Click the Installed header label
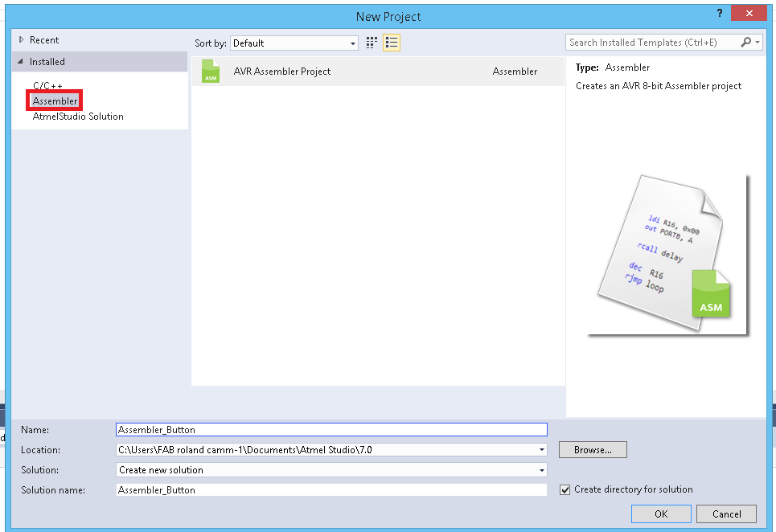 47,62
